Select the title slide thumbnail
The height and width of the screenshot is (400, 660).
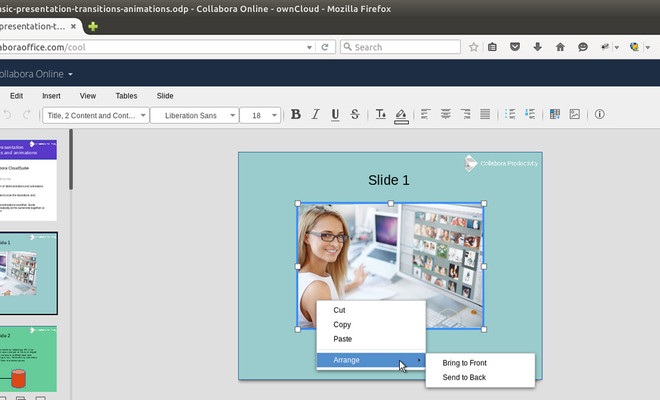click(x=28, y=180)
